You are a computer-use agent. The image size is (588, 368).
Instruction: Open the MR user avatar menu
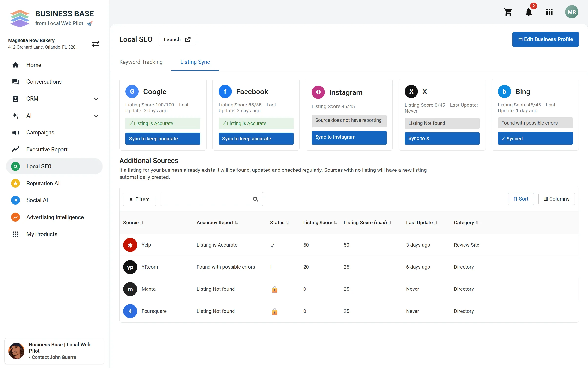tap(572, 12)
